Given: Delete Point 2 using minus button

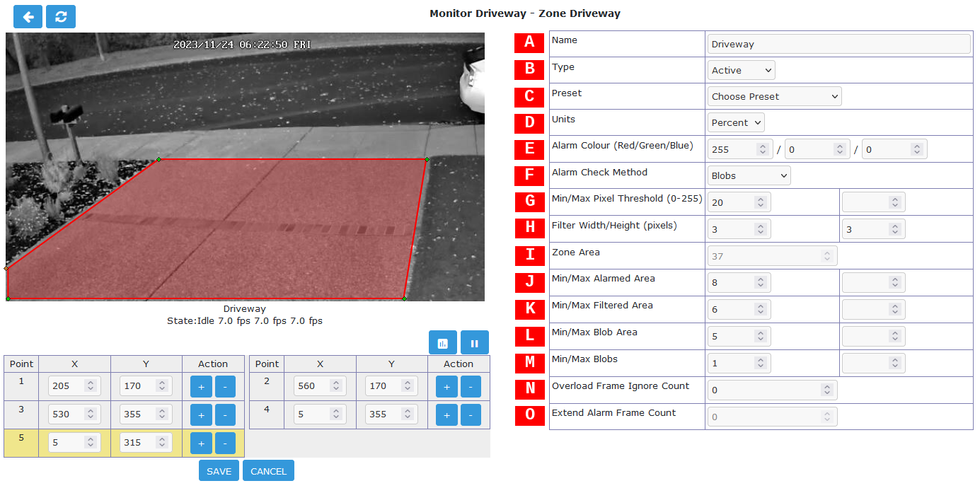Looking at the screenshot, I should pos(471,386).
